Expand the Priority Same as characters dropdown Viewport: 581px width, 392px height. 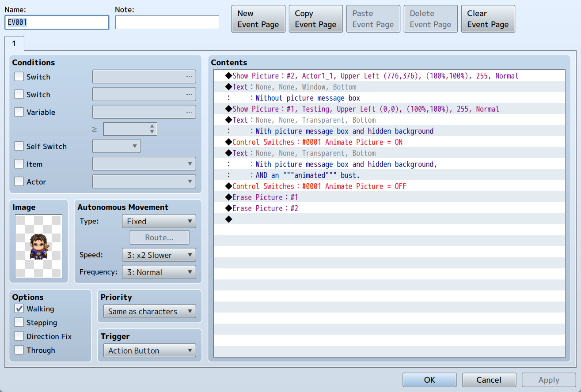pyautogui.click(x=149, y=311)
